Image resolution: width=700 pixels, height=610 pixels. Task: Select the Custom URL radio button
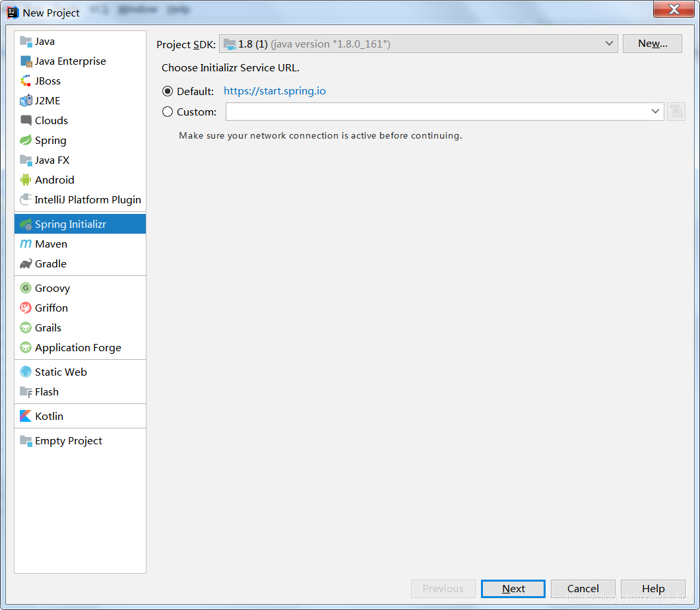(168, 112)
